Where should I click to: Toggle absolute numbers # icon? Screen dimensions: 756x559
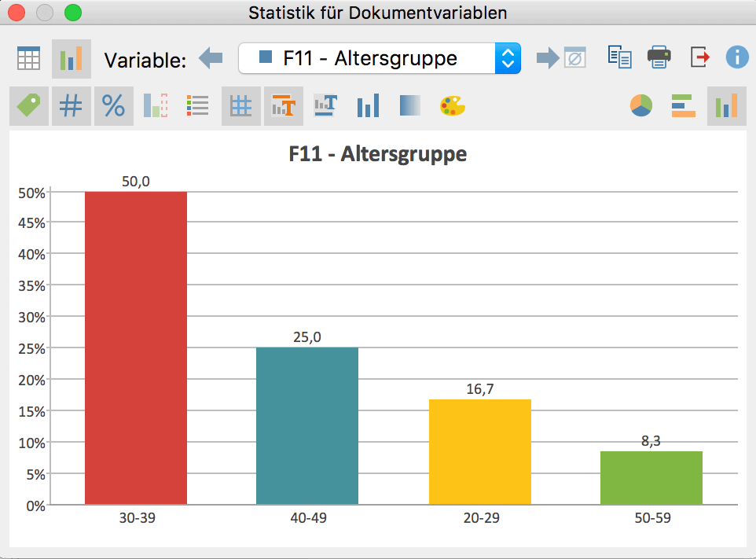[x=72, y=106]
